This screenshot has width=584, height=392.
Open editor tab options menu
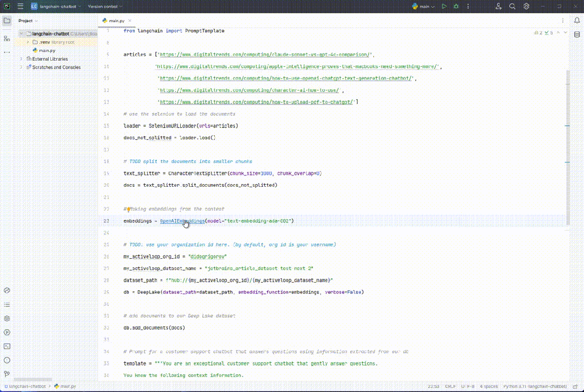coord(563,21)
